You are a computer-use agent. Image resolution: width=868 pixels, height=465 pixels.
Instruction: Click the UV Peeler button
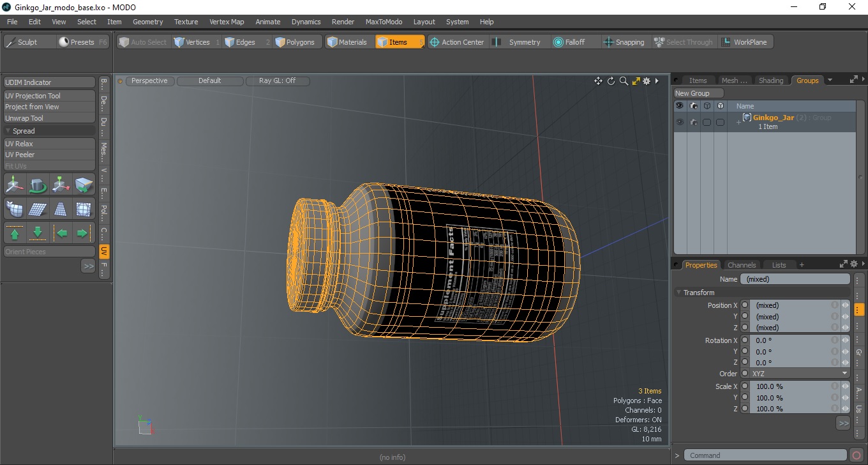[x=50, y=155]
